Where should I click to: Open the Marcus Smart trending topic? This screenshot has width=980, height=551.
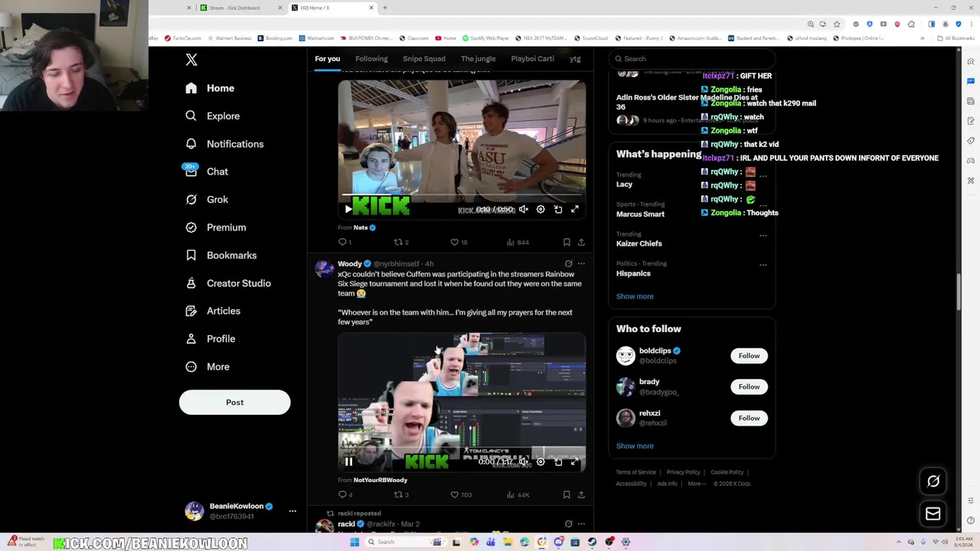coord(640,214)
